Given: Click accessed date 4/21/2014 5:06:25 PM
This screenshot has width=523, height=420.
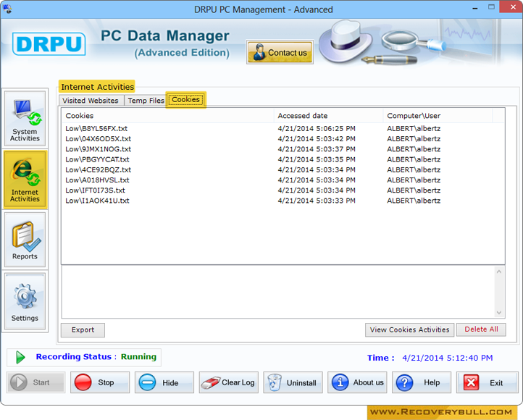Looking at the screenshot, I should point(317,128).
